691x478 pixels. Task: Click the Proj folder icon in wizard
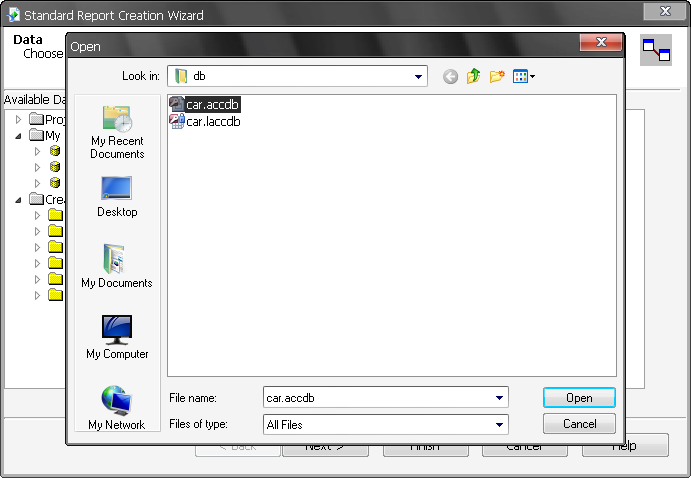(x=36, y=119)
